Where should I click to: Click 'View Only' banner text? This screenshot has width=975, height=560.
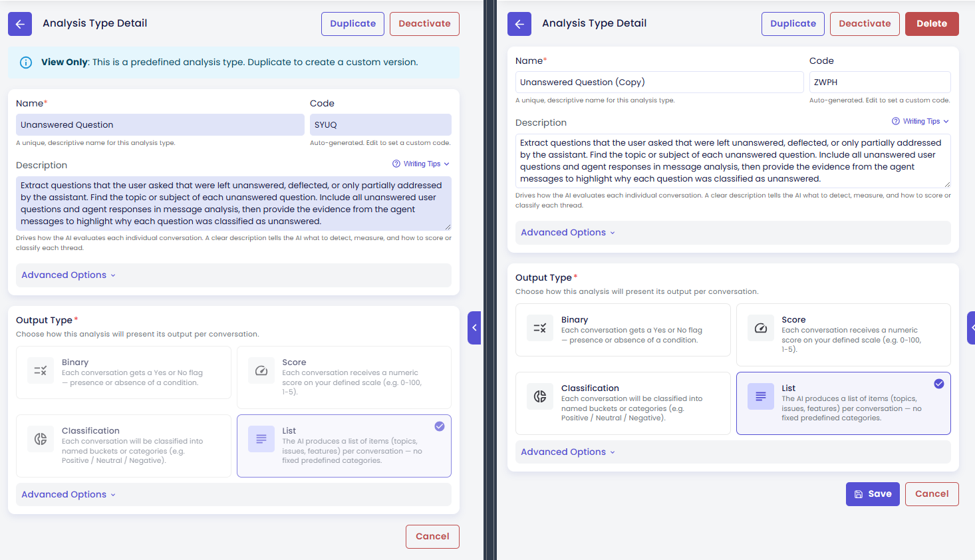(x=65, y=63)
